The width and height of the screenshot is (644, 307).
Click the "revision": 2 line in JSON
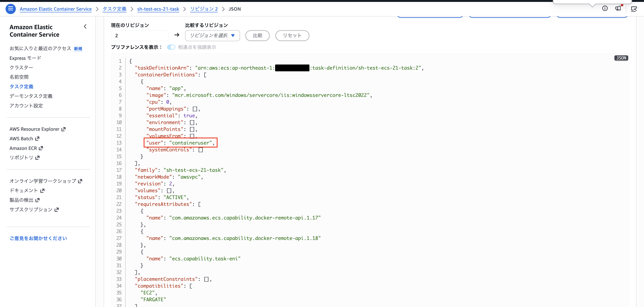pyautogui.click(x=155, y=184)
